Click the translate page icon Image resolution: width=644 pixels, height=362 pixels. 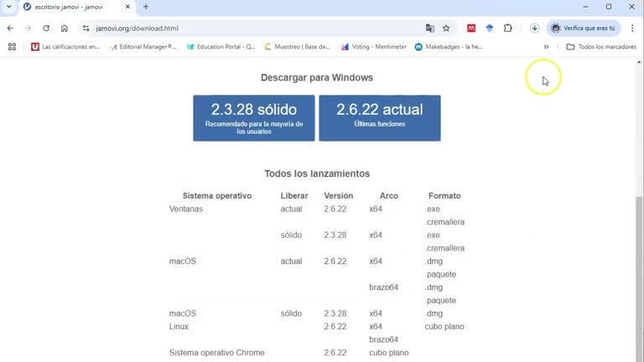[x=430, y=28]
